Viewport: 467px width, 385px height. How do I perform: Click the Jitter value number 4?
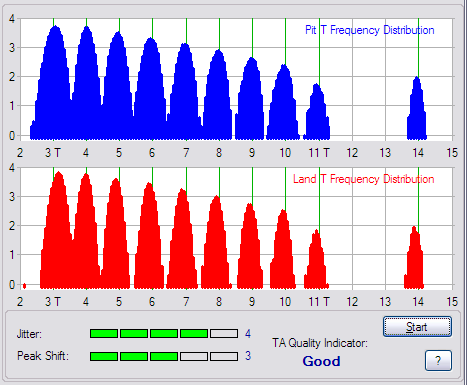point(248,334)
